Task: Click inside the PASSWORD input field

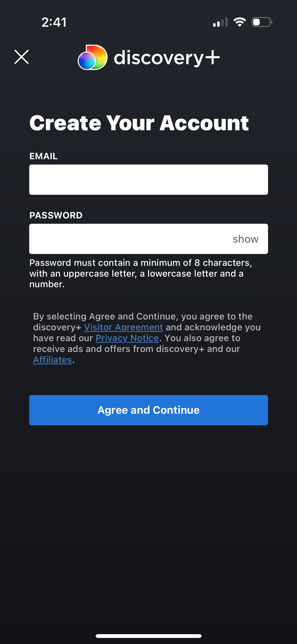Action: click(126, 239)
